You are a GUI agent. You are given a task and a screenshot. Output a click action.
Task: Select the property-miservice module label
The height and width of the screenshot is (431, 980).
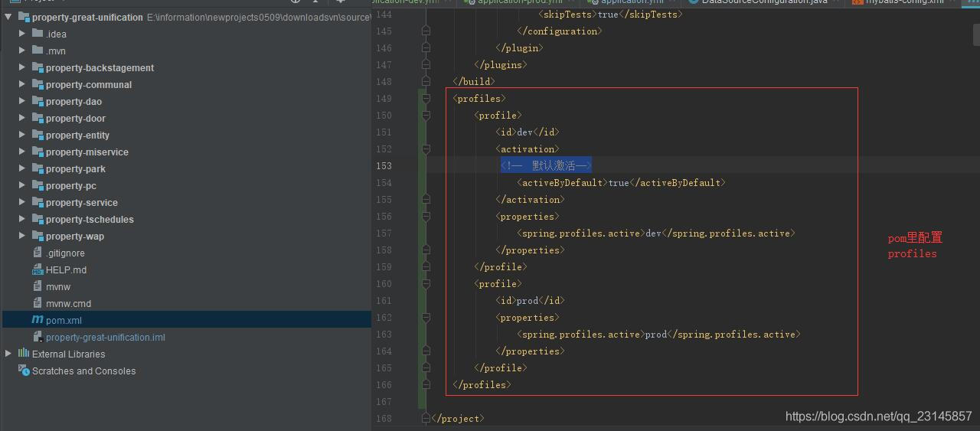pos(87,152)
